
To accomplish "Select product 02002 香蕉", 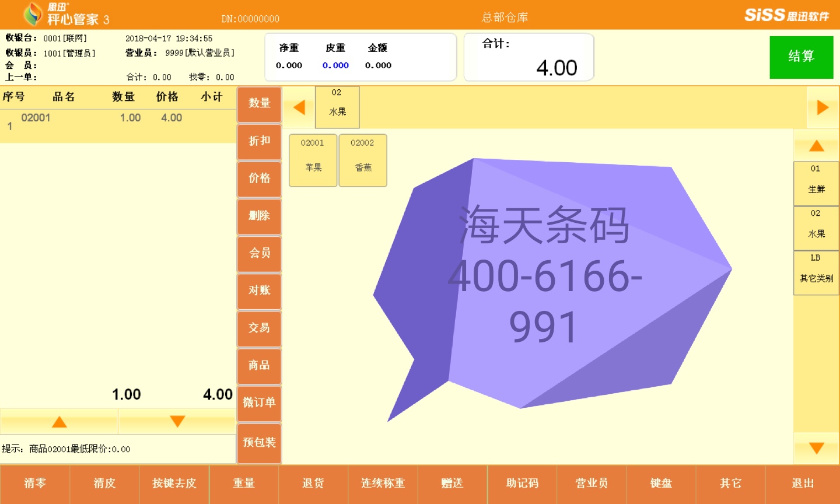I will 362,160.
